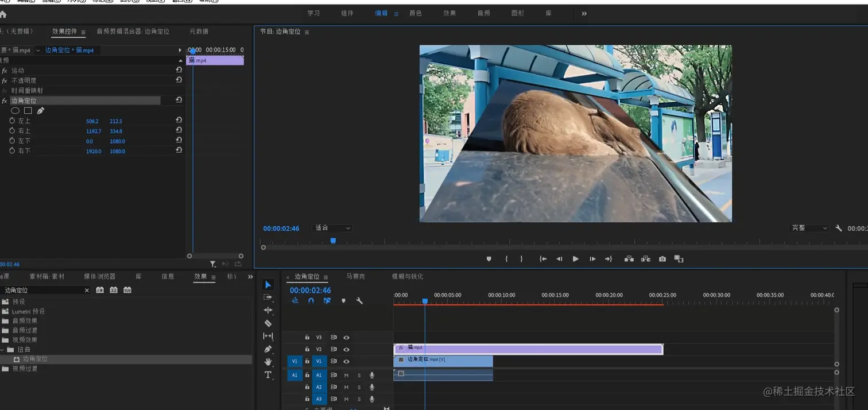Reset the 运动 effect parameters
The width and height of the screenshot is (868, 410).
click(x=179, y=70)
